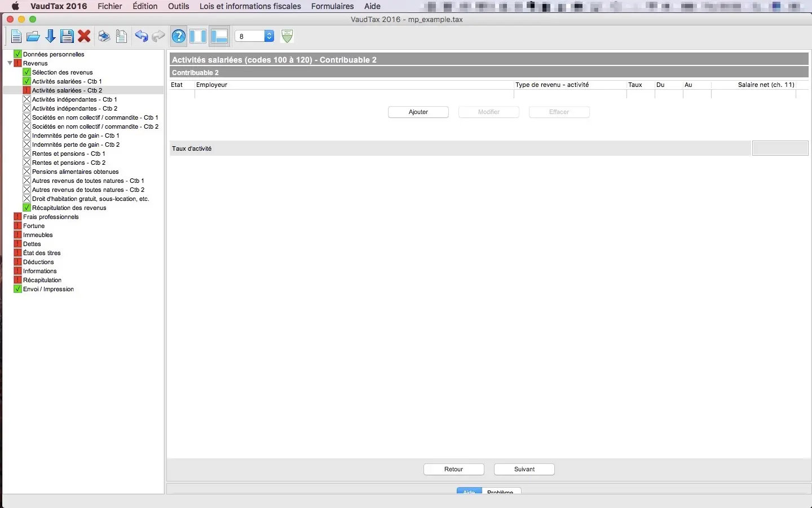This screenshot has width=812, height=508.
Task: Toggle the blue question-mark help icon
Action: (x=179, y=37)
